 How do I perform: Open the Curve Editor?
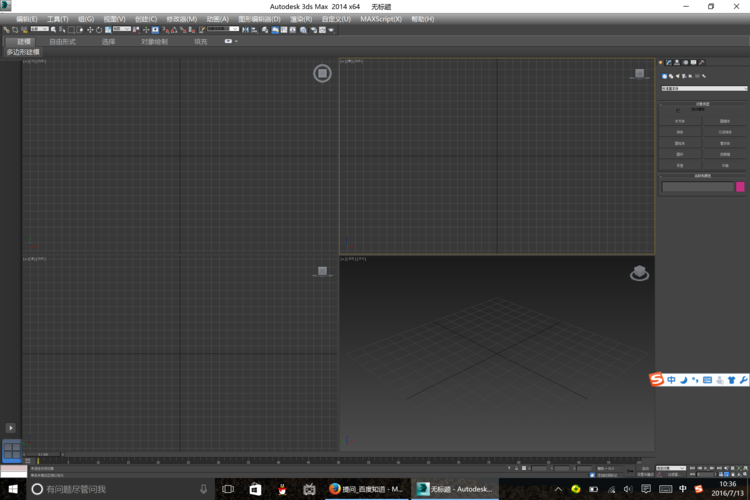284,30
